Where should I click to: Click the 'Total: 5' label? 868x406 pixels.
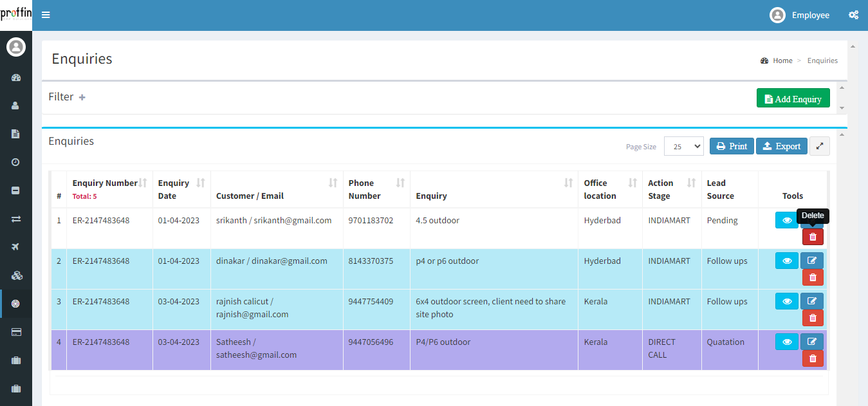84,197
